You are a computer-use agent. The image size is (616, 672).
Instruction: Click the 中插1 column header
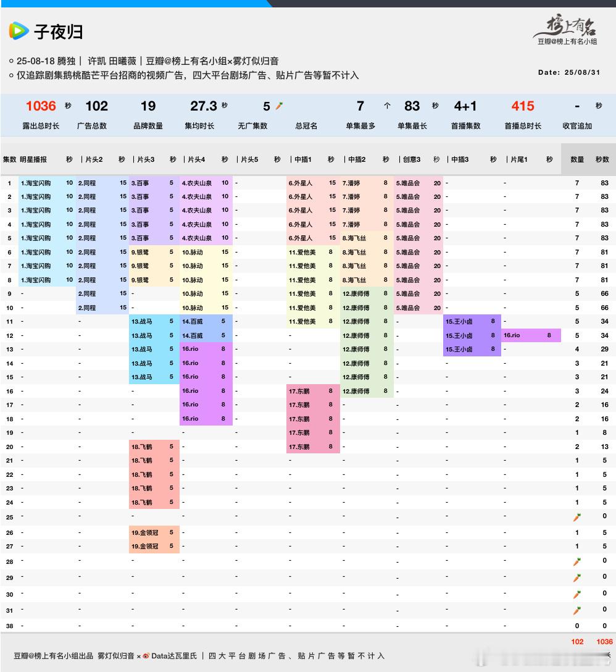303,159
